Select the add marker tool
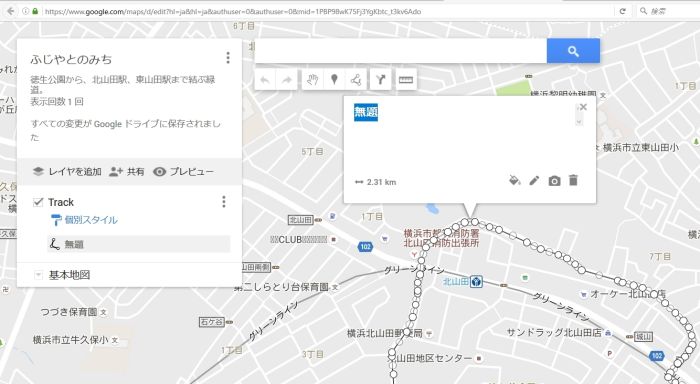700x384 pixels. tap(334, 80)
